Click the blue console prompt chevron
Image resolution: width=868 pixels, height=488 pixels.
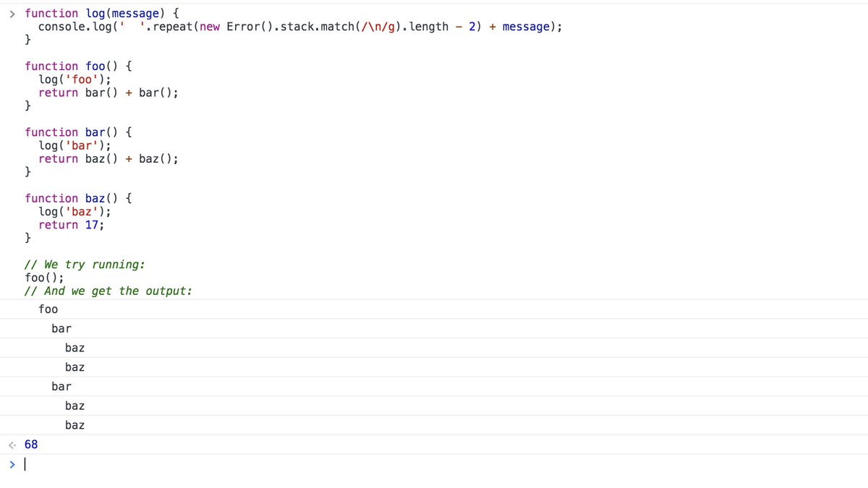(12, 463)
